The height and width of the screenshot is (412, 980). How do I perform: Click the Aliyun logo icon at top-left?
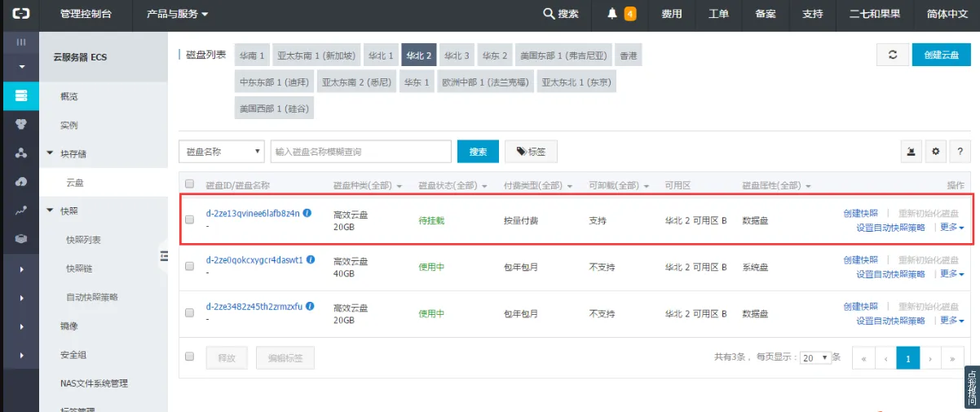point(21,13)
